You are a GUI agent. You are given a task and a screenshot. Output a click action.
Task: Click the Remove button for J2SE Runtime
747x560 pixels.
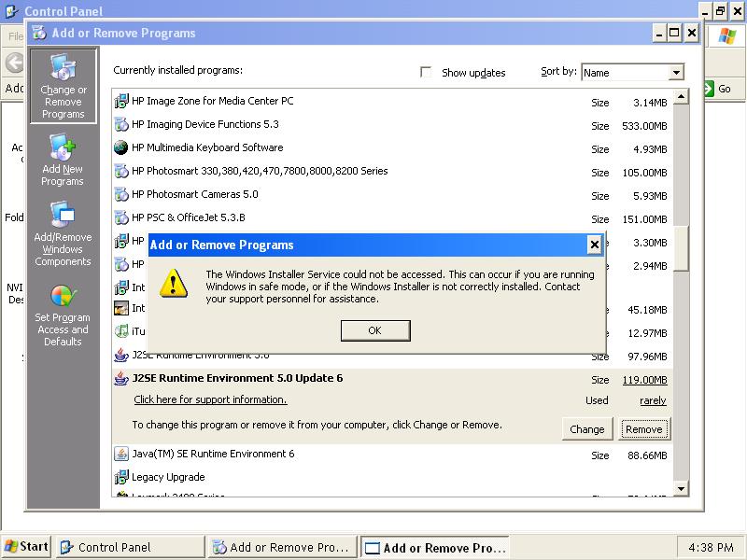tap(644, 429)
